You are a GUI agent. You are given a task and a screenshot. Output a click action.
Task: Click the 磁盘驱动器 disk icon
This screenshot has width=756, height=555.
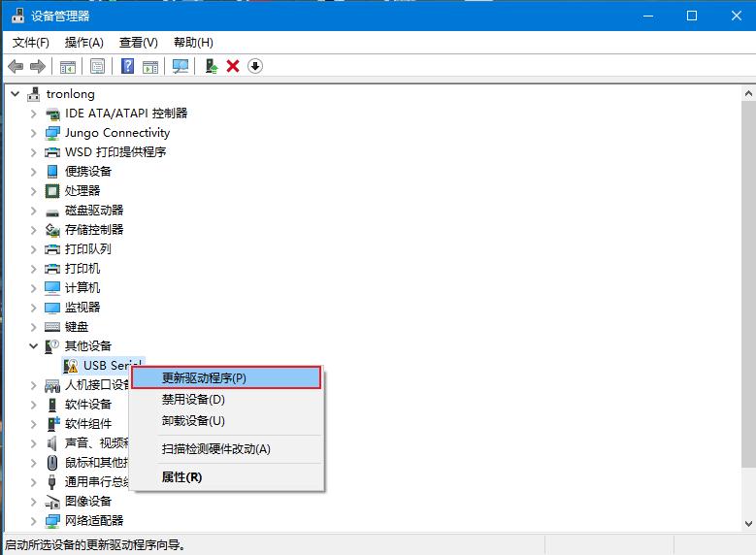pos(52,212)
